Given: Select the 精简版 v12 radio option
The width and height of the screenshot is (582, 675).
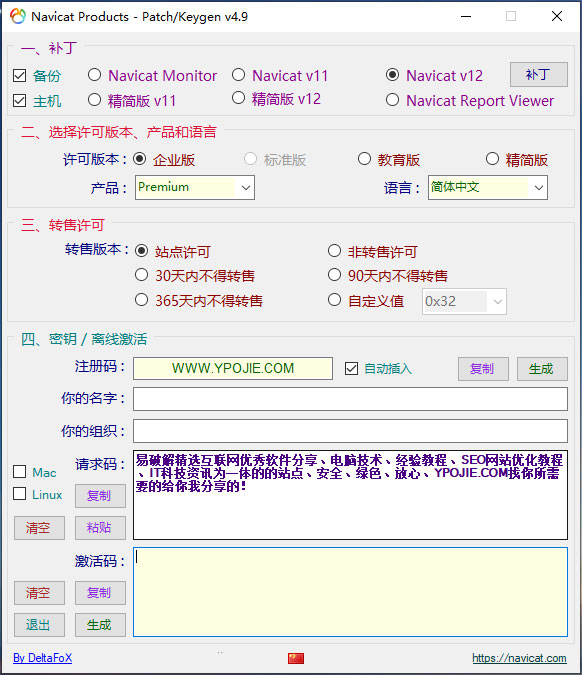Looking at the screenshot, I should [238, 98].
